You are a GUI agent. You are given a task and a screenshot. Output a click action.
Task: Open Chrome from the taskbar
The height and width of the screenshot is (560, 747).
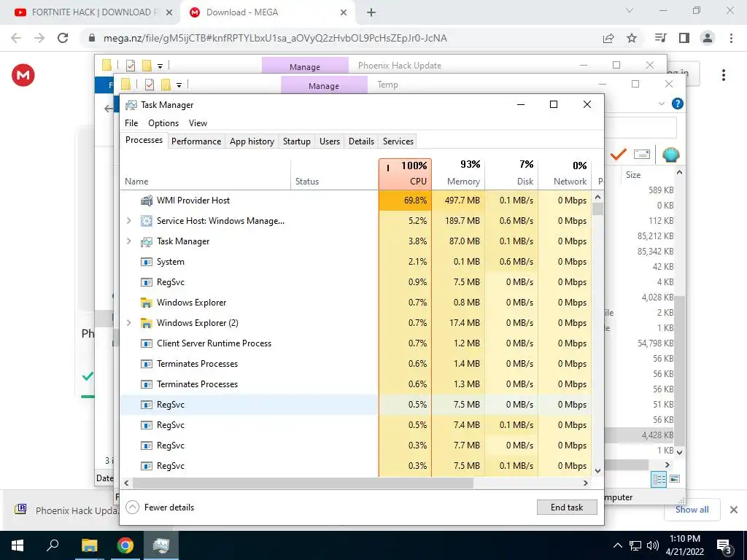coord(125,545)
